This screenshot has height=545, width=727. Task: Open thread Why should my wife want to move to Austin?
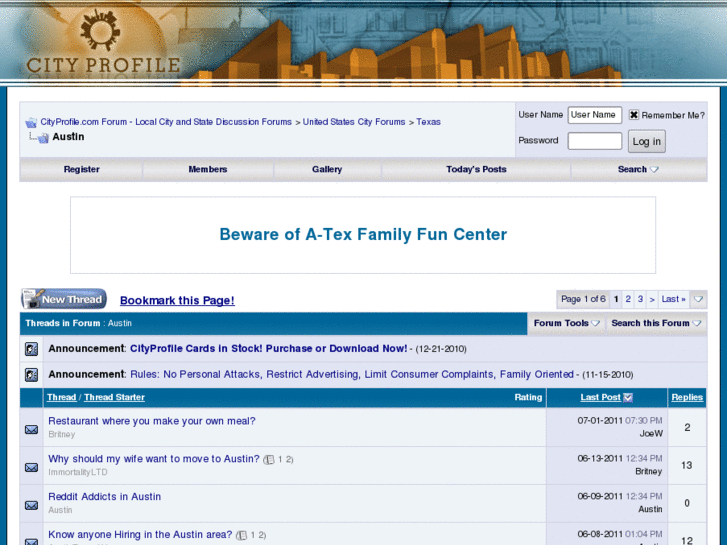point(154,459)
